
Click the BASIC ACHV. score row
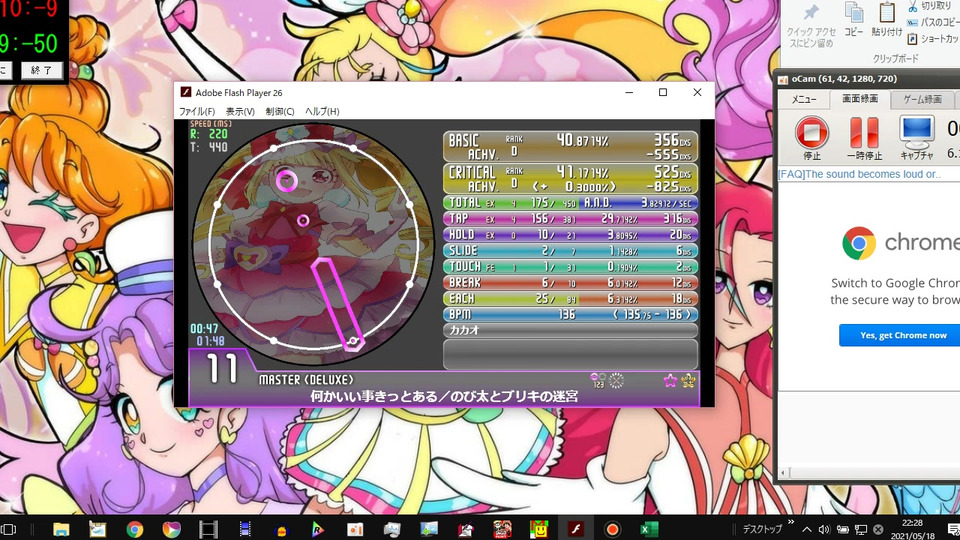point(570,147)
